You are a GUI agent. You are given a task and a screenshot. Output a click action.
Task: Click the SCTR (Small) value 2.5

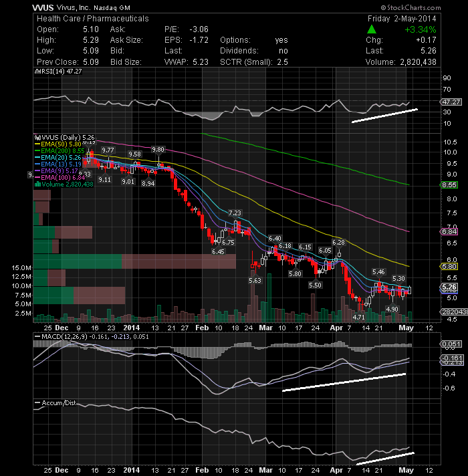282,62
